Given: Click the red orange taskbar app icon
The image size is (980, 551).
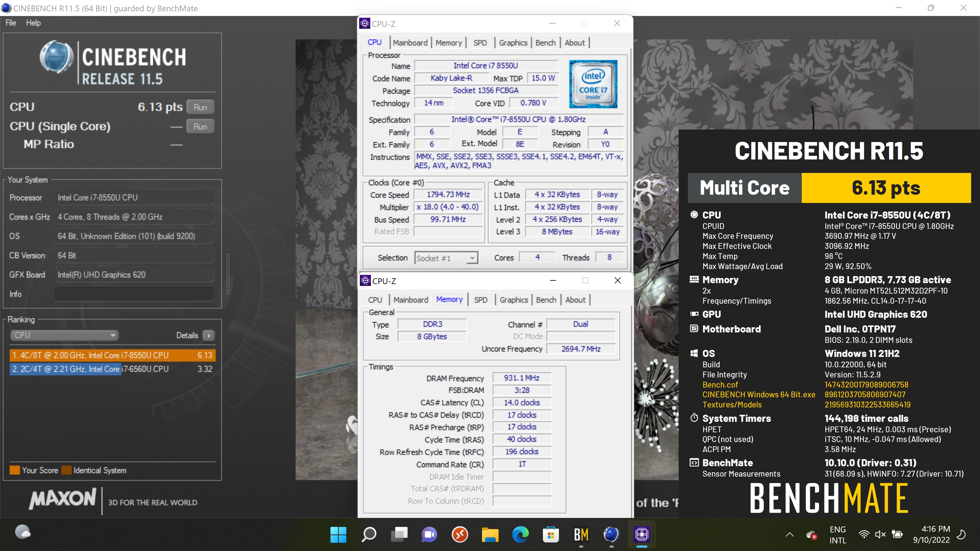Looking at the screenshot, I should pos(460,535).
